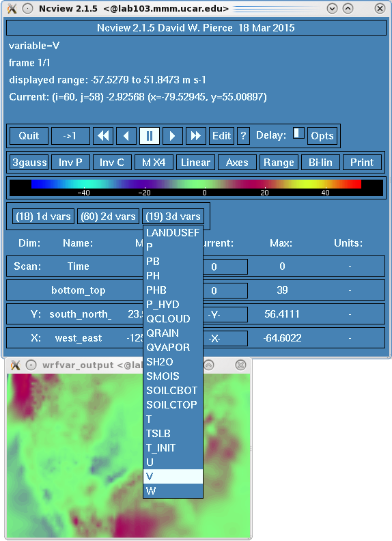Click the Time dimension current value field

pyautogui.click(x=225, y=266)
